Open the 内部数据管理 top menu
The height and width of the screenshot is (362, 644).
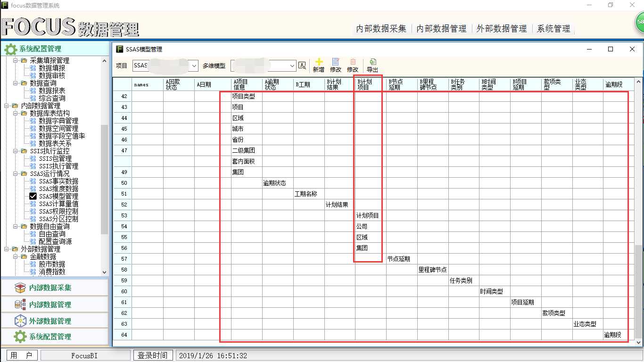(x=441, y=29)
